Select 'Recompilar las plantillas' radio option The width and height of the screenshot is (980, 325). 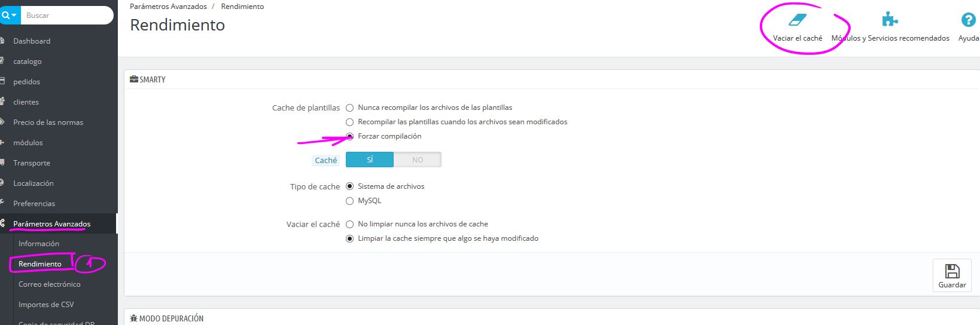pos(350,122)
